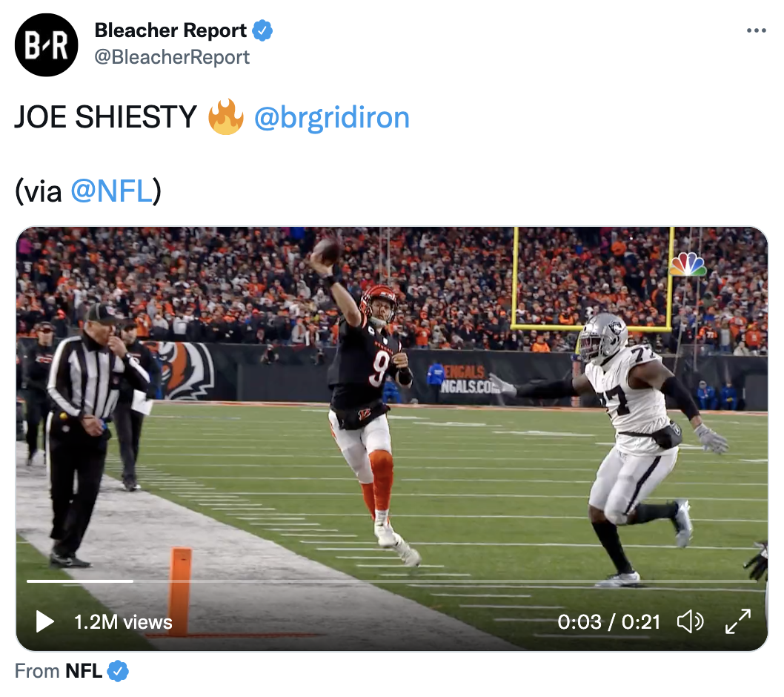Click the played portion of video progress bar
Viewport: 784px width, 697px height.
[x=80, y=581]
